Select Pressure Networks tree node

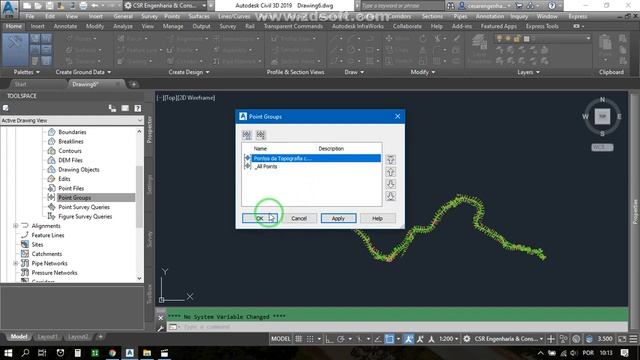click(54, 273)
